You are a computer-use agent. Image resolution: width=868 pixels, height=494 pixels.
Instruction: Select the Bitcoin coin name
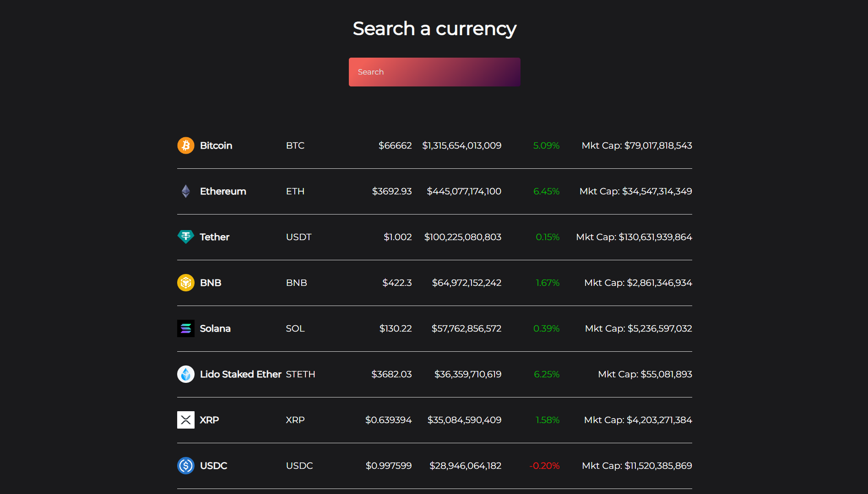(216, 145)
